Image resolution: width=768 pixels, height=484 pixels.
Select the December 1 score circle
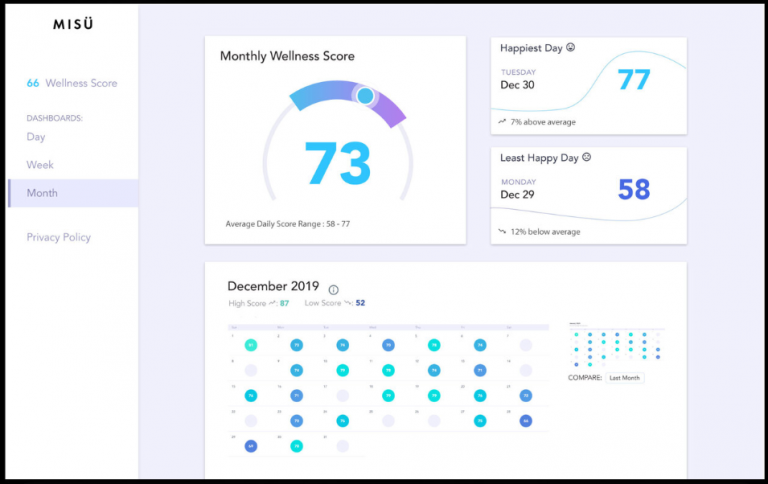(x=251, y=345)
